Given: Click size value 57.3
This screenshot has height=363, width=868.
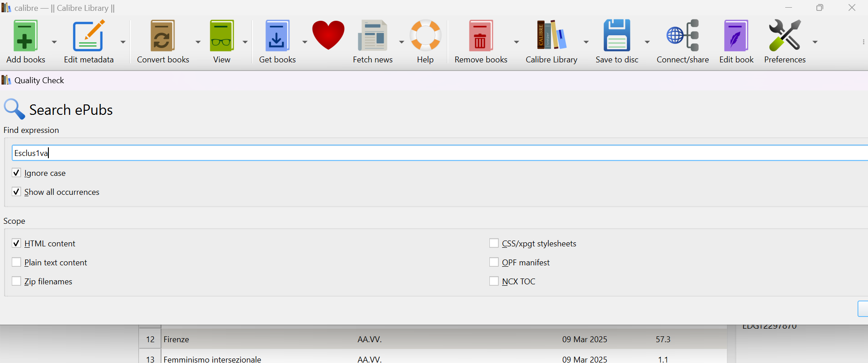Looking at the screenshot, I should (663, 339).
